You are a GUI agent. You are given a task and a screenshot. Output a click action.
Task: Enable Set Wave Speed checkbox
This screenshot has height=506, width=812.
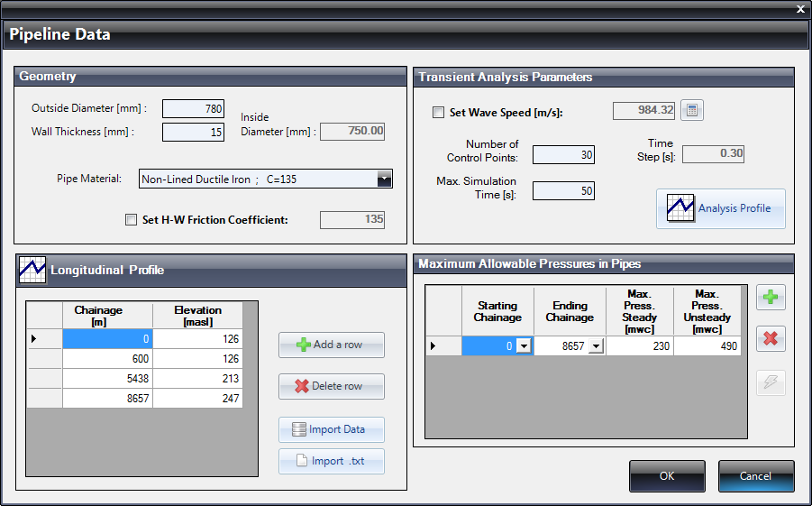coord(439,113)
